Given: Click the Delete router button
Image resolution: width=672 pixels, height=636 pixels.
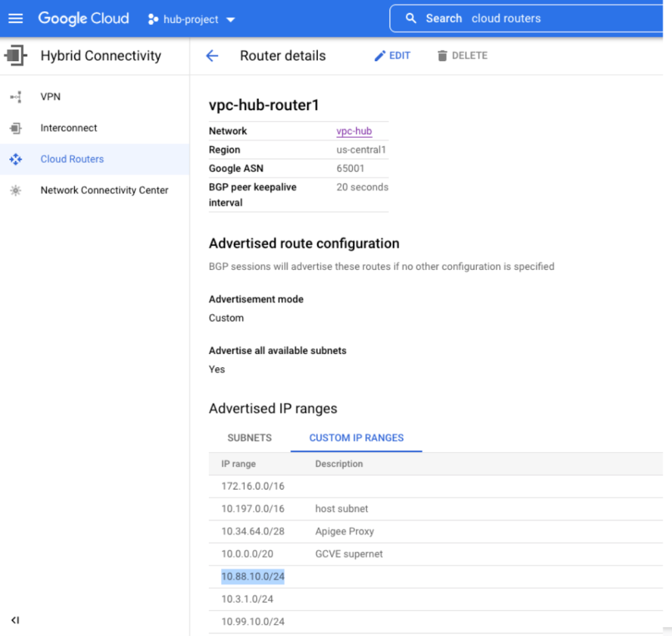Looking at the screenshot, I should [462, 56].
